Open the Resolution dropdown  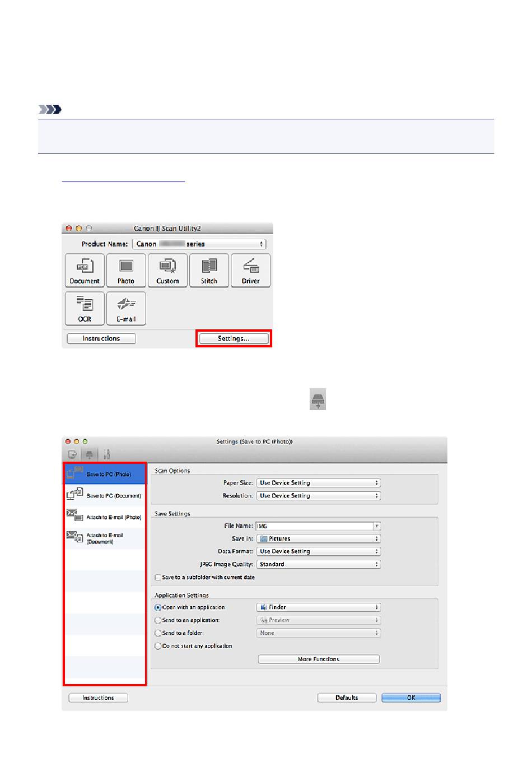coord(319,496)
